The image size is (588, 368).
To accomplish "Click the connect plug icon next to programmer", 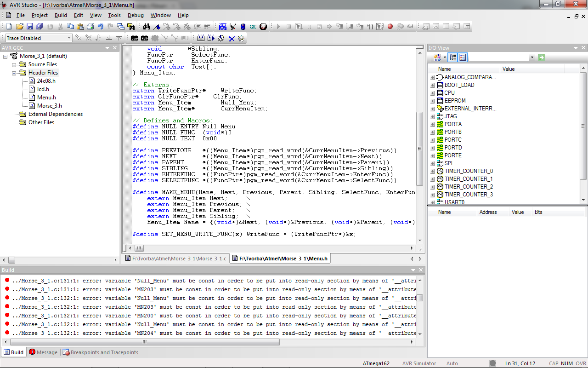I will click(233, 26).
